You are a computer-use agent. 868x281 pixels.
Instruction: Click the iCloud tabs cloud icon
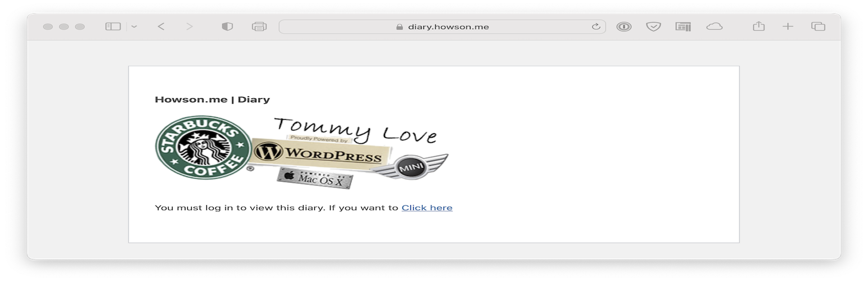point(714,26)
